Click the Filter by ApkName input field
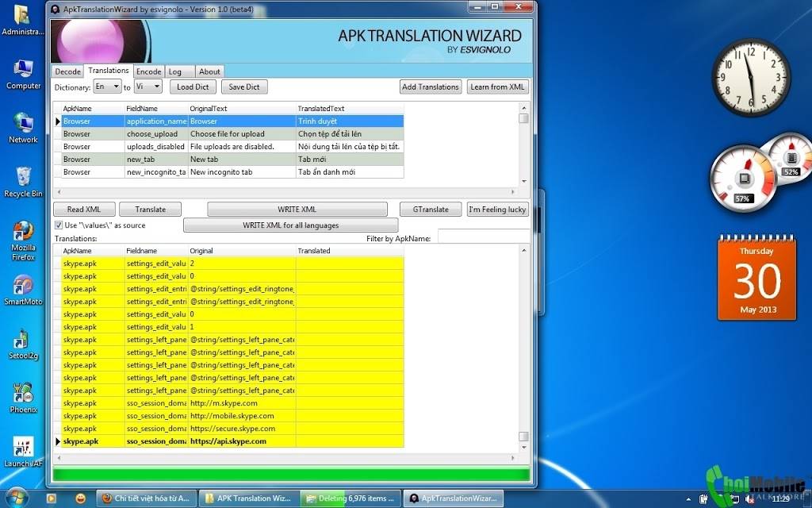The height and width of the screenshot is (508, 812). coord(484,238)
